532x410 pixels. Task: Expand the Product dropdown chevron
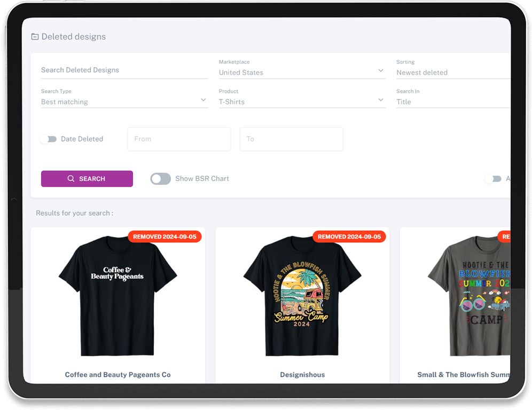point(381,100)
